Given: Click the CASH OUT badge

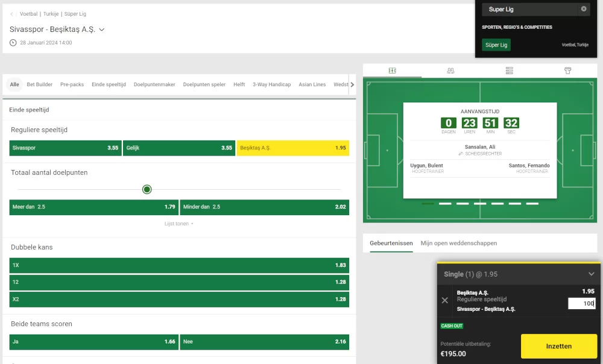Looking at the screenshot, I should coord(452,326).
